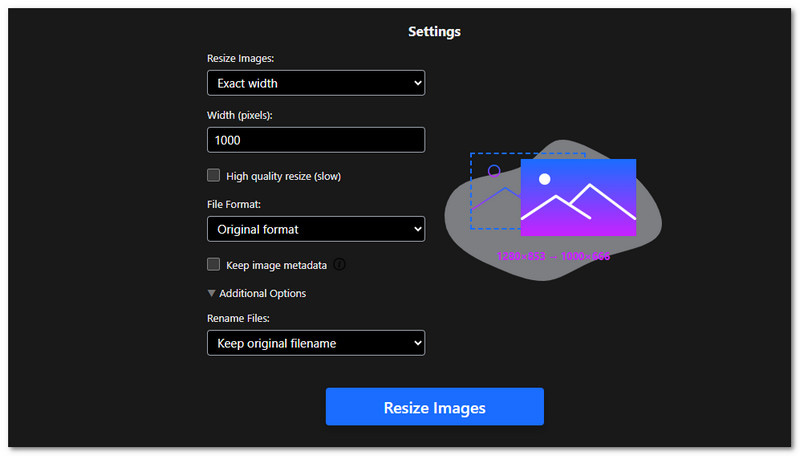The image size is (800, 456).
Task: Enable the High quality resize checkbox
Action: tap(213, 176)
